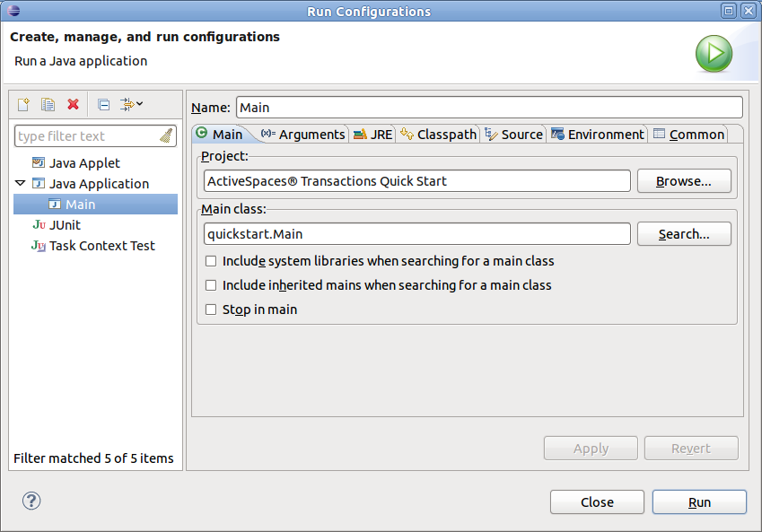Screen dimensions: 762x532
Task: Enable Include inherited mains when searching
Action: [x=210, y=285]
